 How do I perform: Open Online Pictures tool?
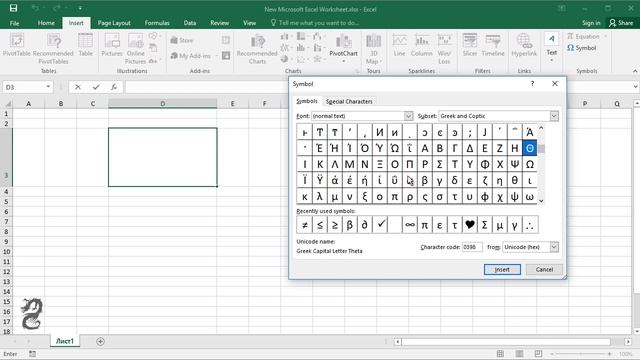point(136,49)
